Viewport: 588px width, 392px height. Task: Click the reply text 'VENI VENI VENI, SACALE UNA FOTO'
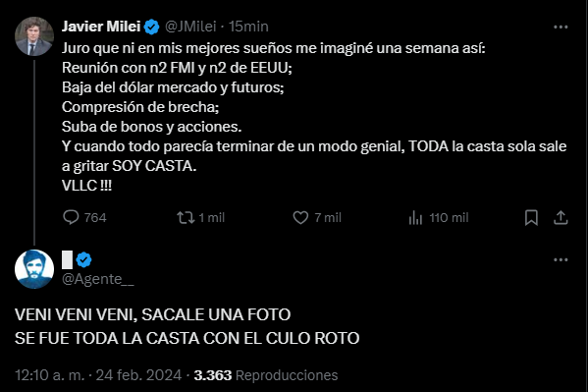point(152,314)
